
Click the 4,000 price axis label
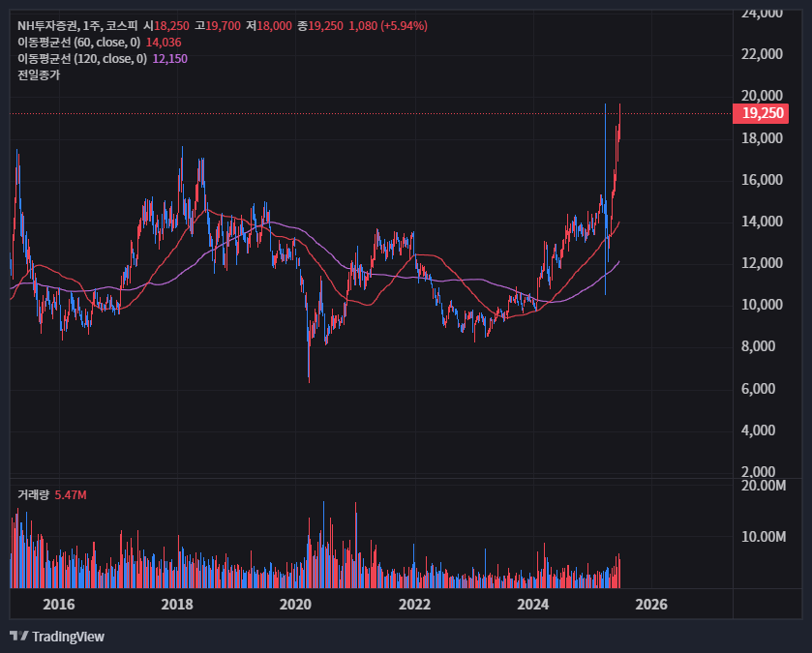758,430
